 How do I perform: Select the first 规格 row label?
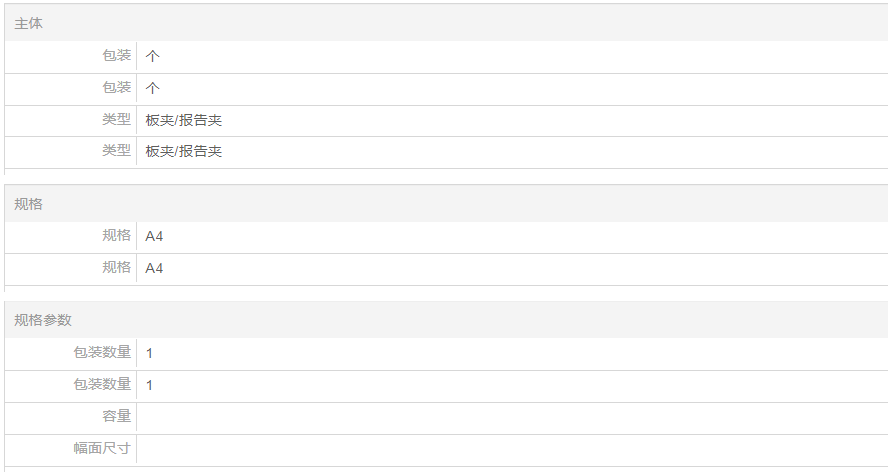click(116, 236)
